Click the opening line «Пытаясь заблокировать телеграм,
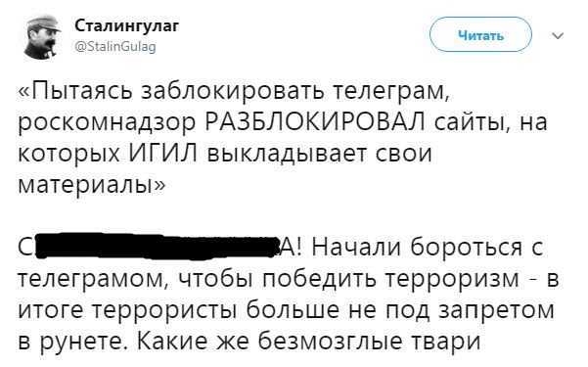This screenshot has height=367, width=588. click(x=233, y=92)
